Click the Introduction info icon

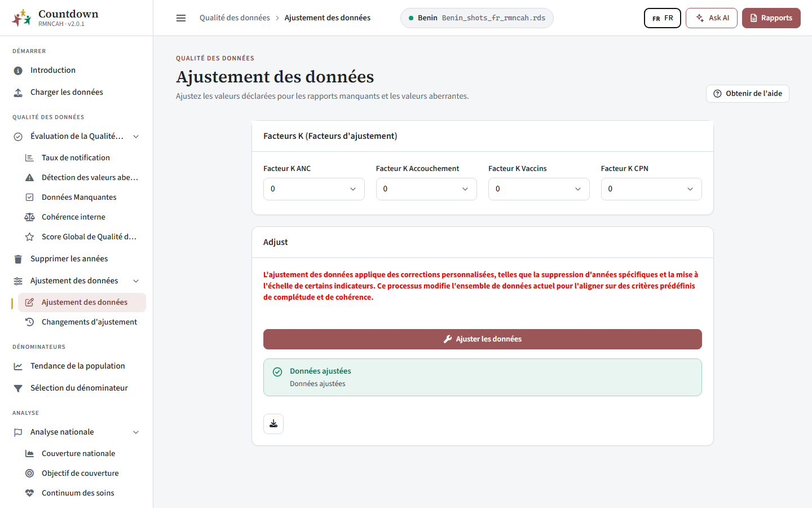click(x=18, y=71)
